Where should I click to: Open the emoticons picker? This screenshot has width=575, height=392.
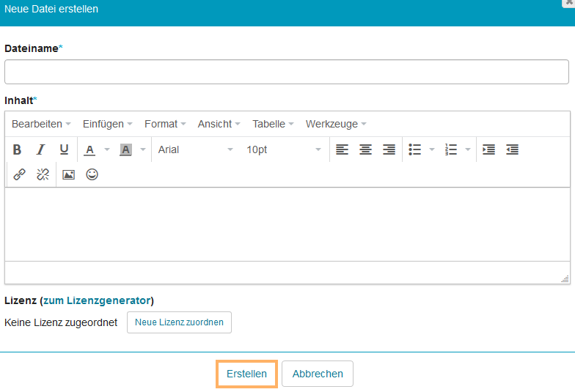coord(92,174)
